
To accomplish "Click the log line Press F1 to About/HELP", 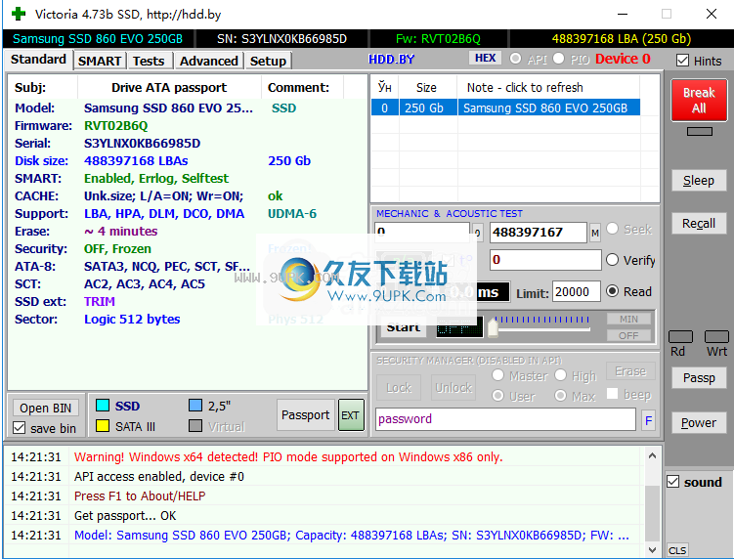I will [140, 495].
